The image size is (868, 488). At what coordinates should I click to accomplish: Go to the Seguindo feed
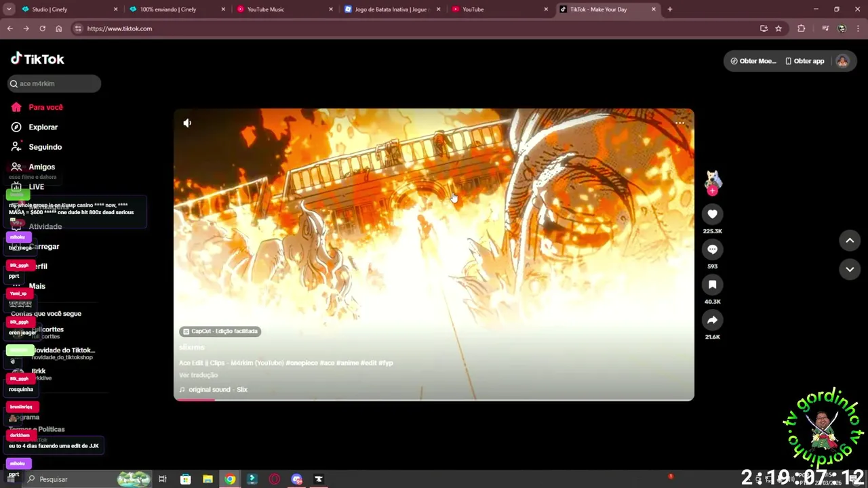(x=37, y=147)
